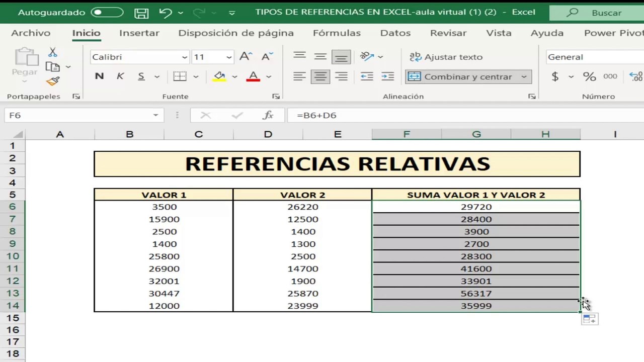644x362 pixels.
Task: Click the Redo arrow icon
Action: point(199,13)
